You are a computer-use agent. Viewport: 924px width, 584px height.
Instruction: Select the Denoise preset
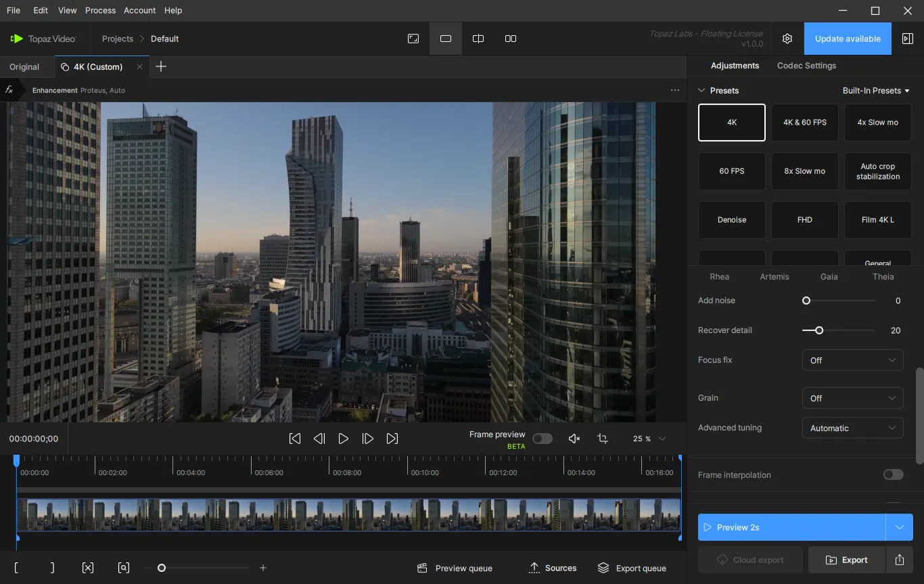click(x=732, y=220)
